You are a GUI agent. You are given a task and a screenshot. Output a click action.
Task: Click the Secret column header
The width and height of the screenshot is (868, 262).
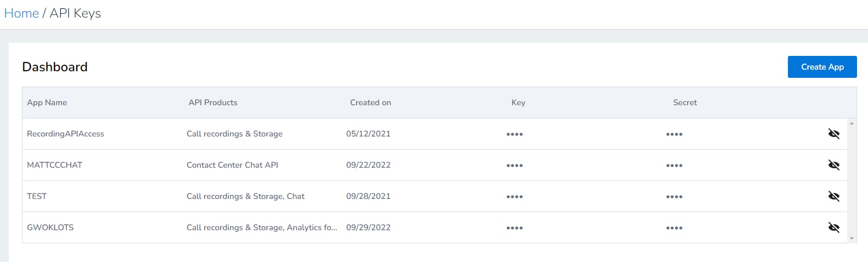click(685, 102)
